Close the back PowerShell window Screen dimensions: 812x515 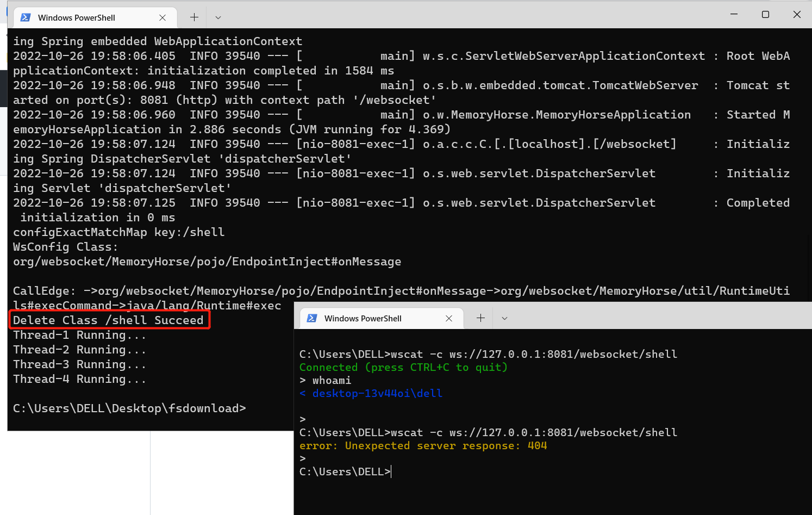coord(797,14)
